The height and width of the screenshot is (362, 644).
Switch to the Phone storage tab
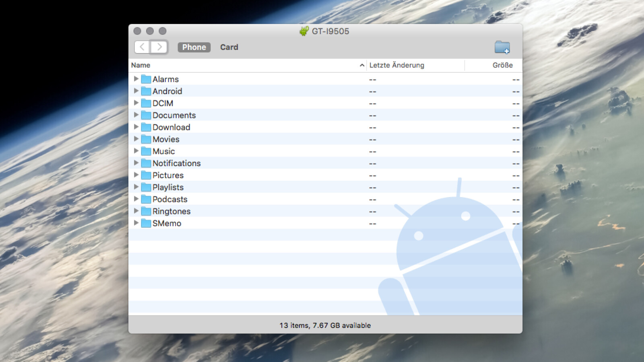pyautogui.click(x=194, y=47)
